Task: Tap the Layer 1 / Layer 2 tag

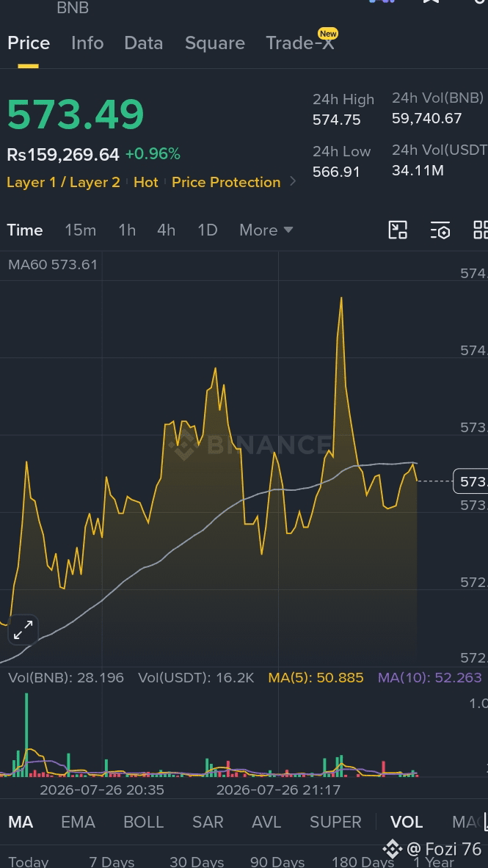Action: tap(64, 182)
